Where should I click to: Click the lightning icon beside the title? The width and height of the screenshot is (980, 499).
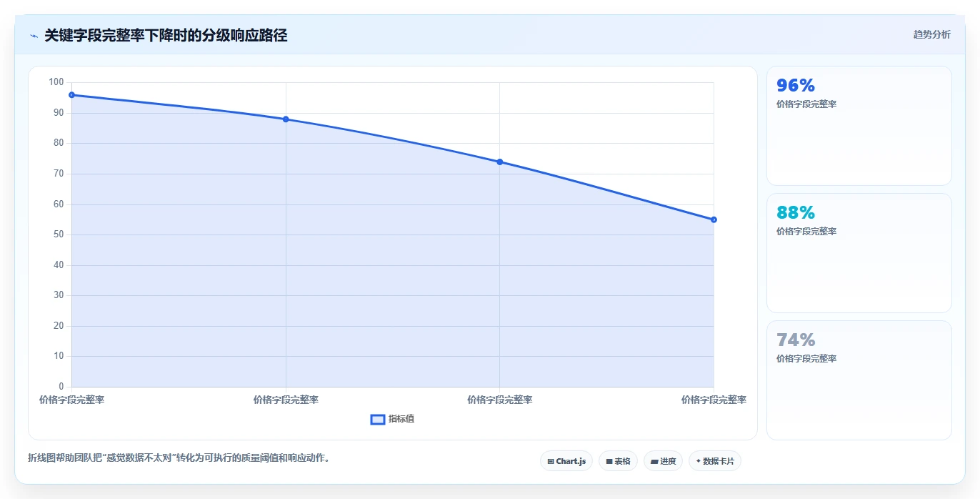click(34, 36)
